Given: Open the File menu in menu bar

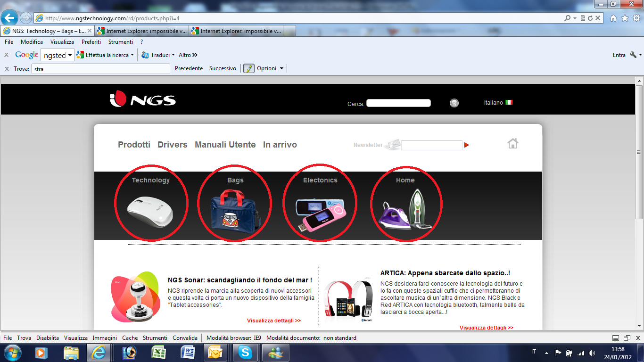Looking at the screenshot, I should pyautogui.click(x=9, y=42).
